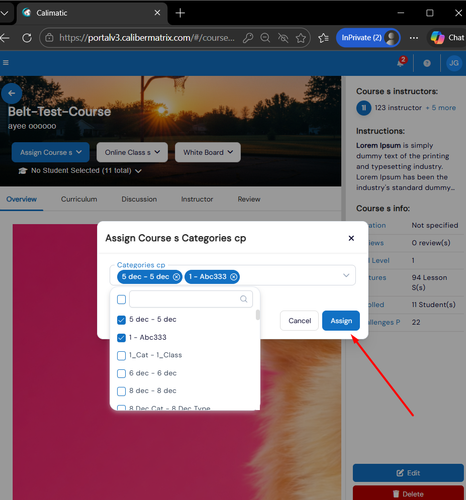Remove the '1 - Abc333' chip
The height and width of the screenshot is (500, 466).
pyautogui.click(x=234, y=277)
